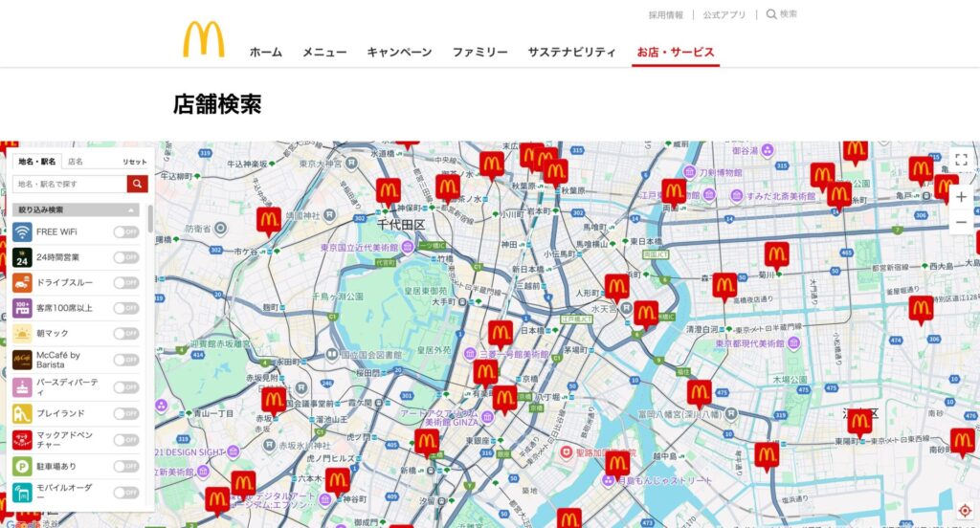Enter fullscreen map view
The image size is (980, 528).
click(961, 161)
